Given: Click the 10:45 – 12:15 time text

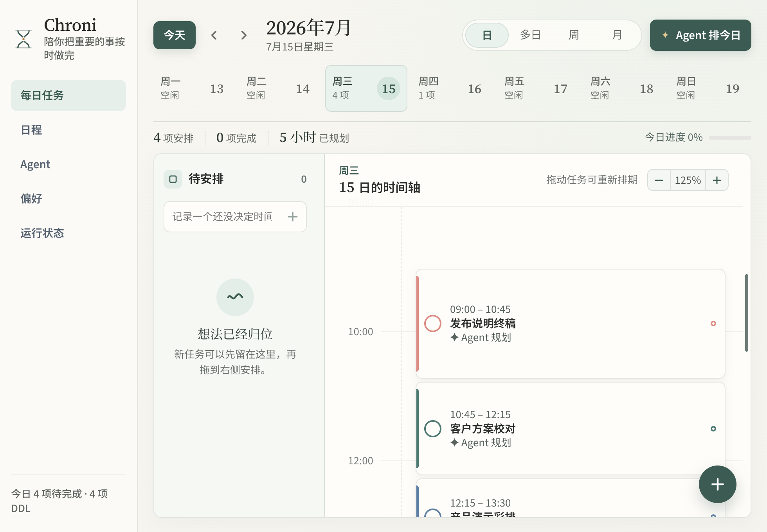Looking at the screenshot, I should pyautogui.click(x=480, y=415).
